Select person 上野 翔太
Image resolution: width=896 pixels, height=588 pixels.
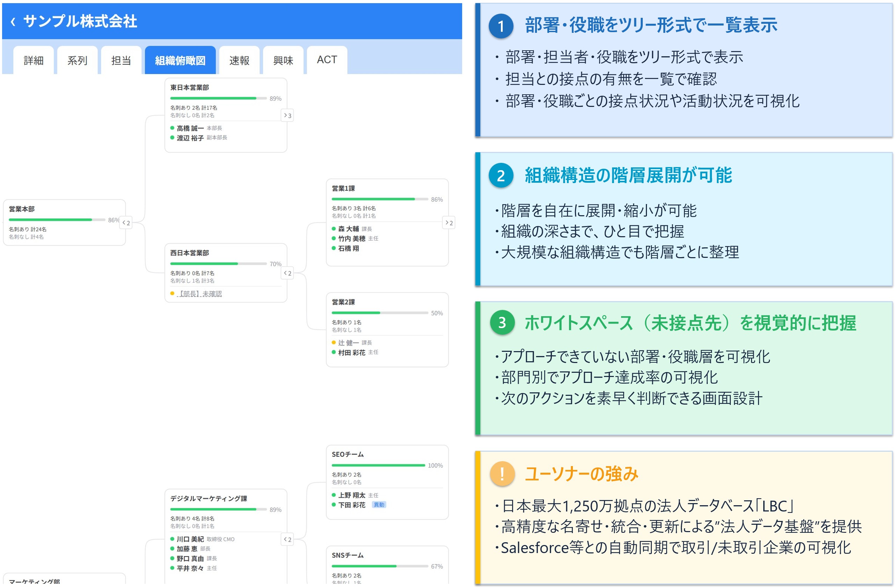352,495
